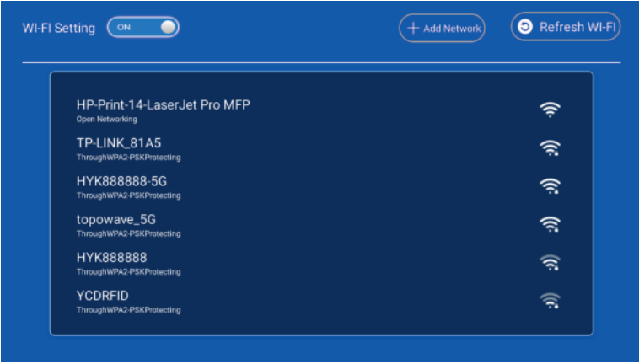Click the signal icon for HP-Print-14-LaserJet Pro MFP
The image size is (639, 364).
(550, 110)
